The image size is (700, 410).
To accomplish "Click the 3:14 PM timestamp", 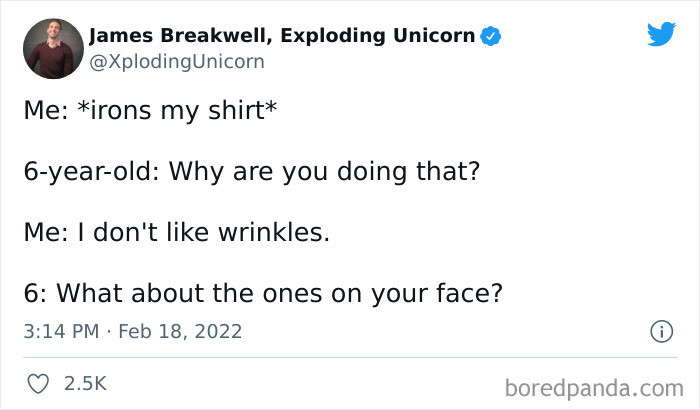I will click(61, 331).
